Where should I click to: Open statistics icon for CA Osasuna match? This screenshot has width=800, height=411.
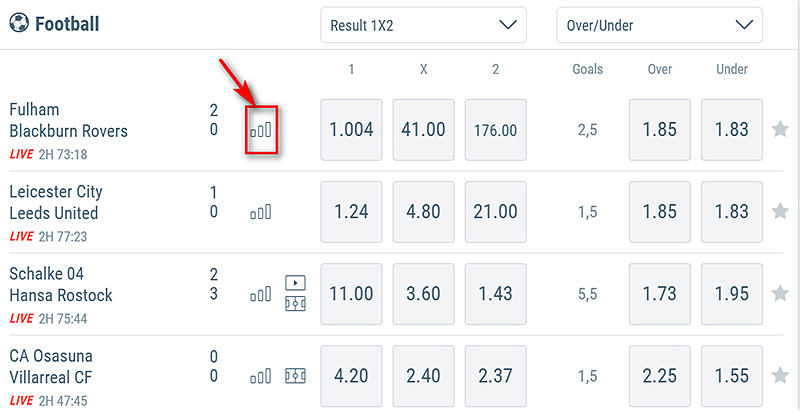click(x=261, y=376)
